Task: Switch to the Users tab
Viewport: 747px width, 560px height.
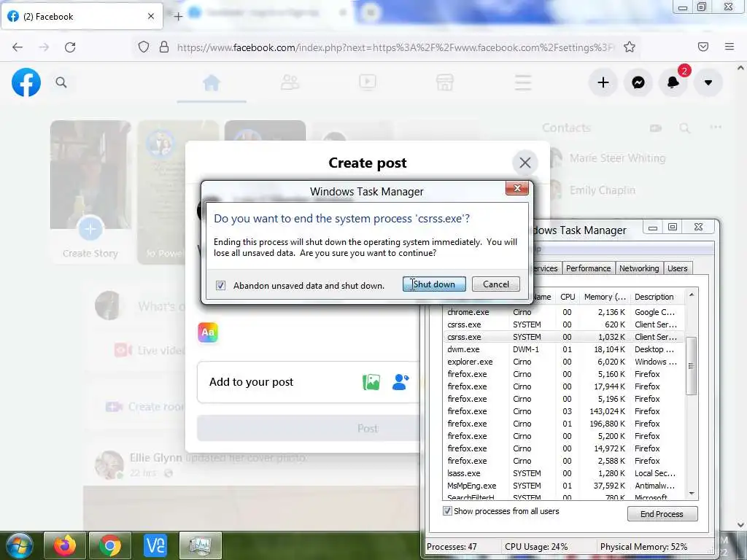Action: tap(677, 268)
